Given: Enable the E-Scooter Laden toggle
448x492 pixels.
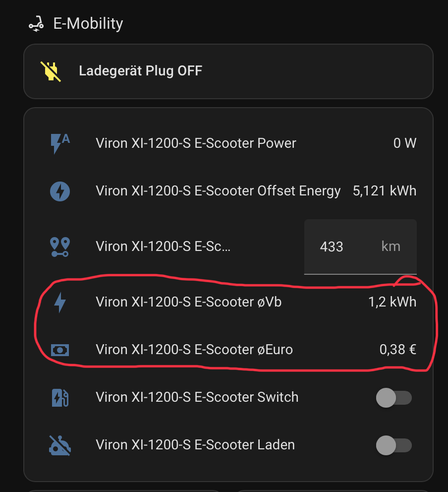Looking at the screenshot, I should 394,445.
